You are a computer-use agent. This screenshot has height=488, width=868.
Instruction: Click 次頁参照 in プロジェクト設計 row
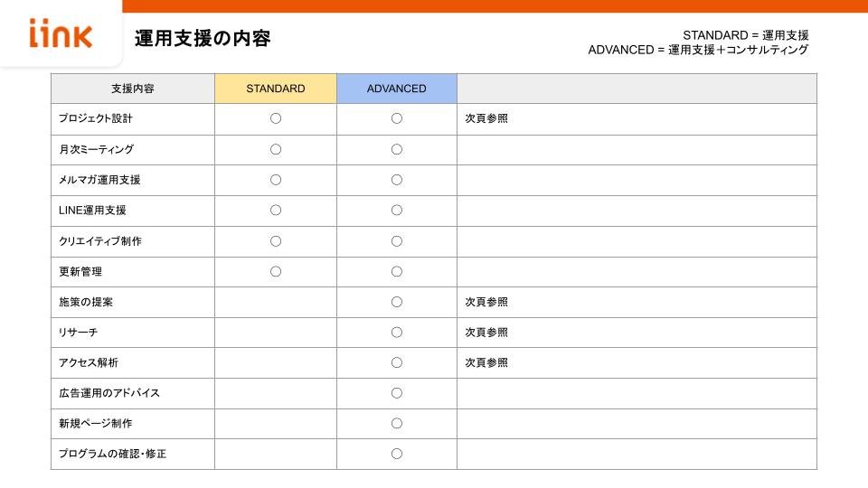[x=486, y=118]
